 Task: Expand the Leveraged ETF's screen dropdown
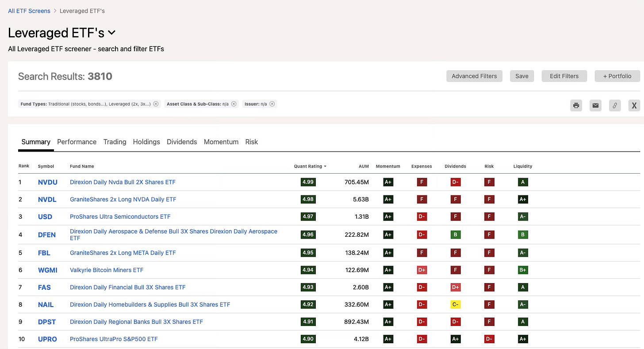pyautogui.click(x=112, y=32)
